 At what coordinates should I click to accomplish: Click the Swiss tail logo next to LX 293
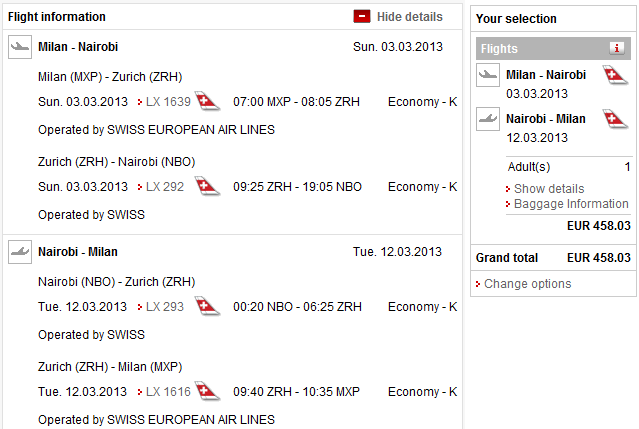[x=206, y=307]
